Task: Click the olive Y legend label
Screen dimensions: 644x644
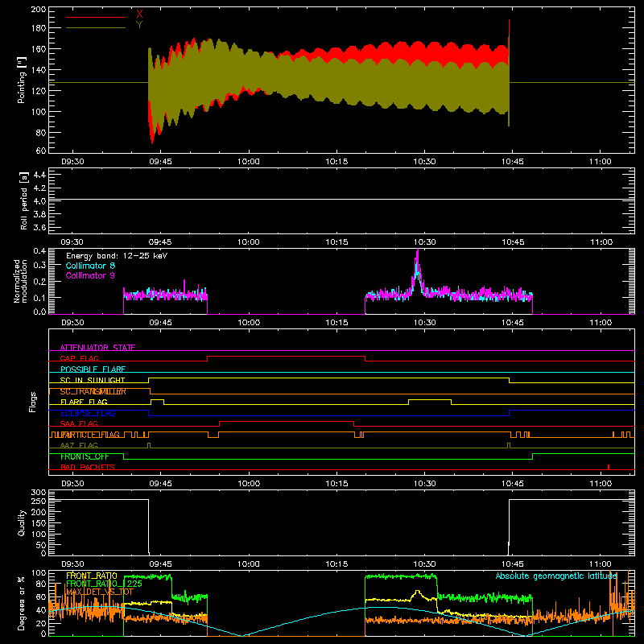Action: (139, 25)
